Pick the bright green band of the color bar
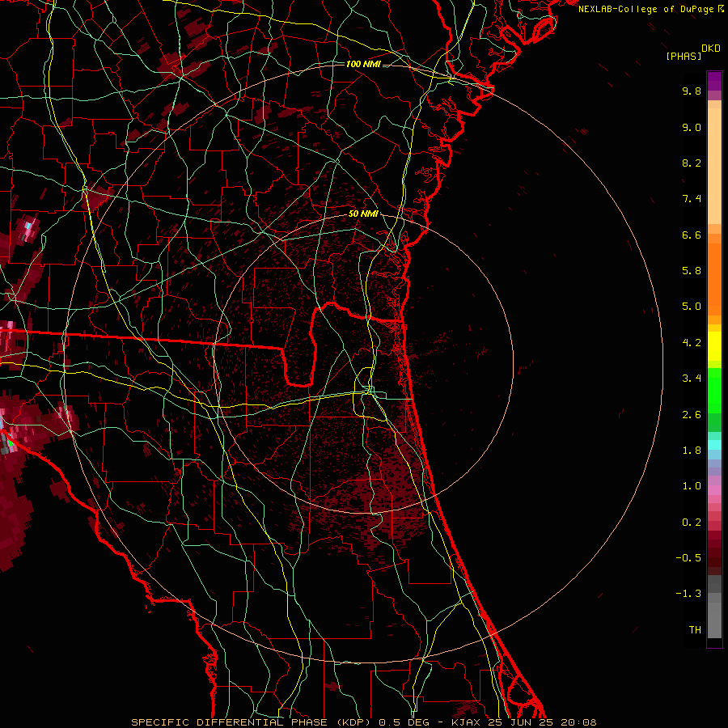 714,391
